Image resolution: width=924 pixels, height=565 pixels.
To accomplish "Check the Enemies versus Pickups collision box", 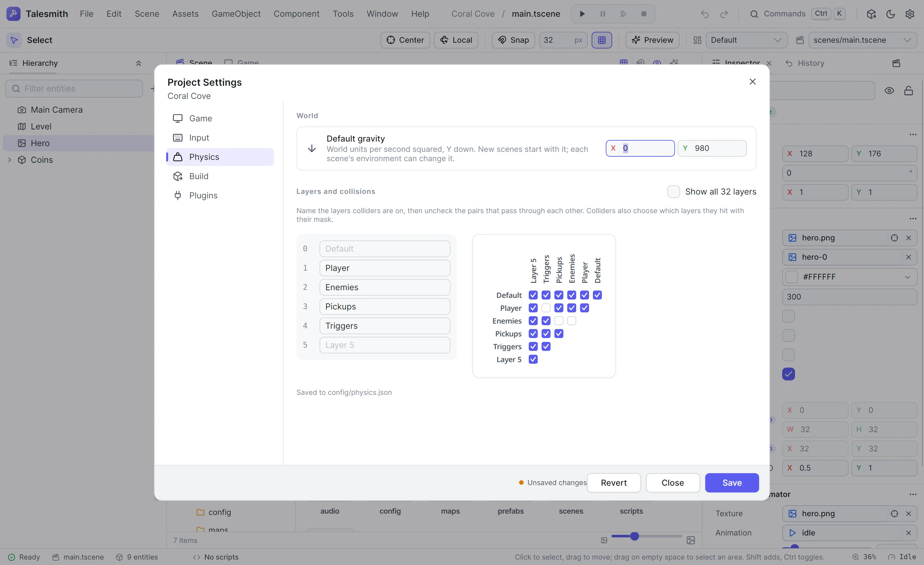I will pyautogui.click(x=559, y=321).
